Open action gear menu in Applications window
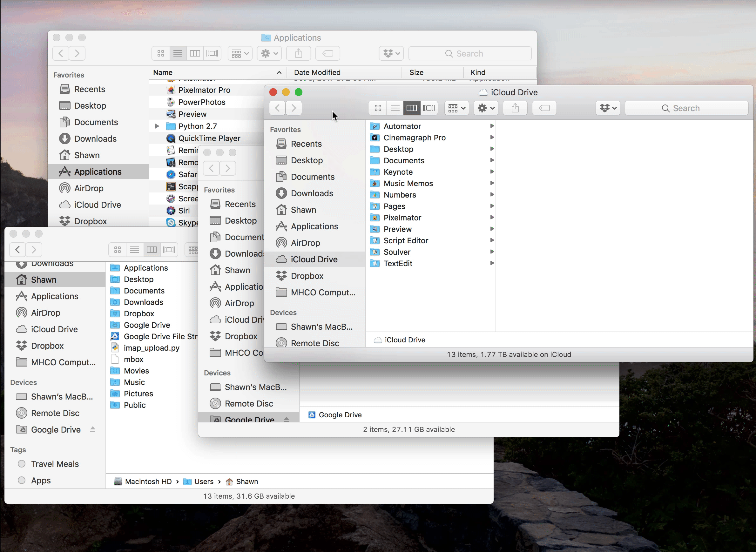The image size is (756, 552). (x=269, y=53)
